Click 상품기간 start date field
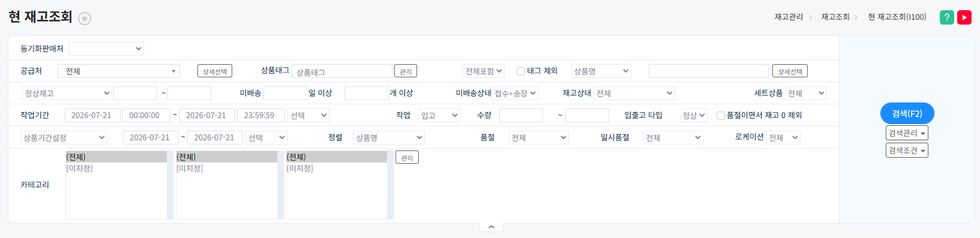The height and width of the screenshot is (238, 980). pos(151,137)
